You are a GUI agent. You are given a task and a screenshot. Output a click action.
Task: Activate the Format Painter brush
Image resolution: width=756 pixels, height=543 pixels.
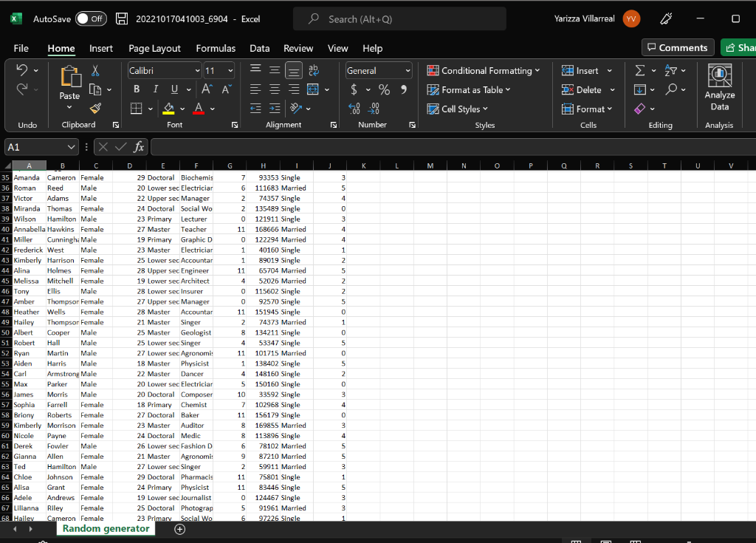(x=95, y=109)
